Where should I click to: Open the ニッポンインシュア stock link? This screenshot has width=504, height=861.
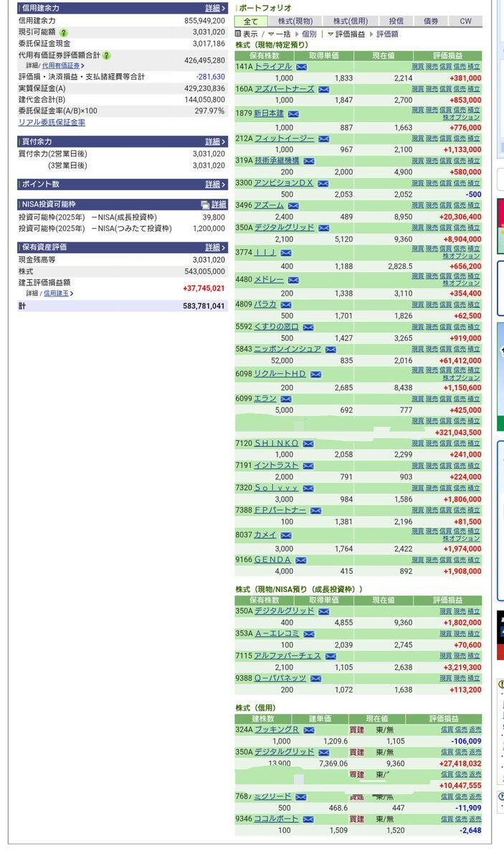click(287, 349)
